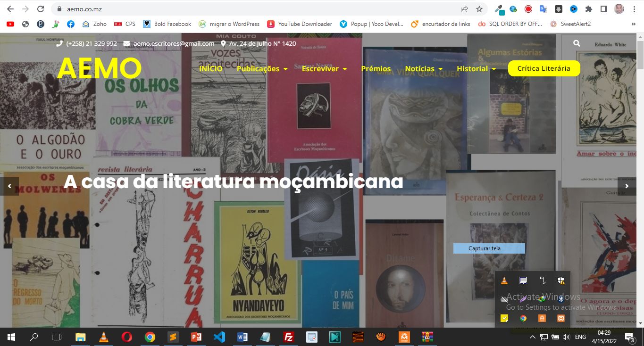The width and height of the screenshot is (644, 346).
Task: Open the website search magnifier icon
Action: point(577,43)
